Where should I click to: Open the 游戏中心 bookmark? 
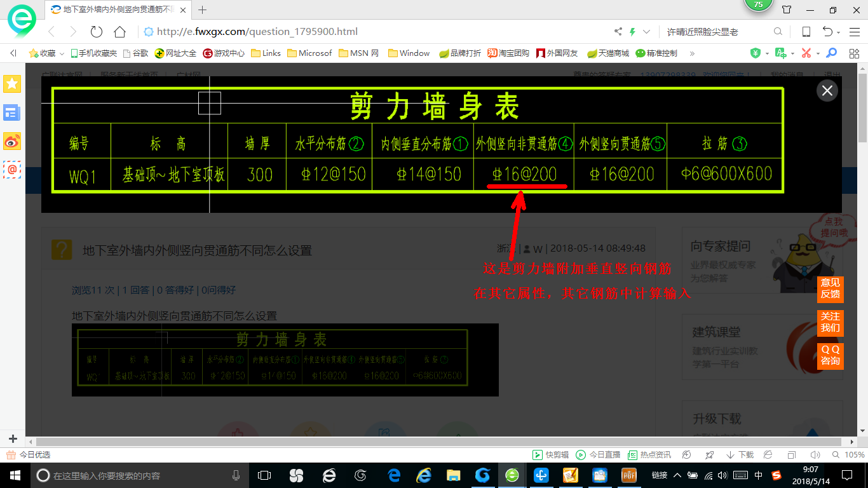pyautogui.click(x=224, y=53)
